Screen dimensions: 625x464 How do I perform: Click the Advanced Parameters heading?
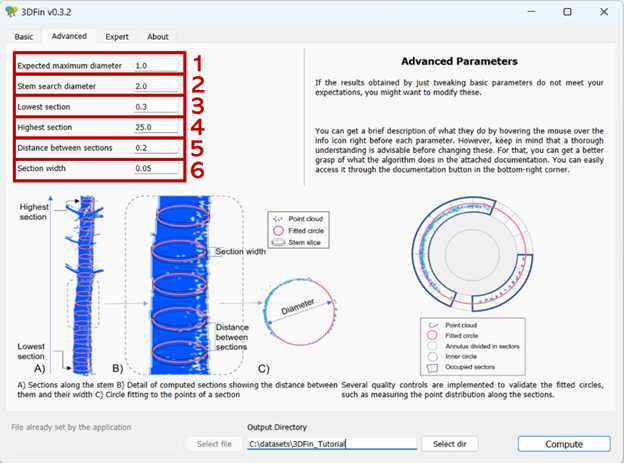point(459,61)
